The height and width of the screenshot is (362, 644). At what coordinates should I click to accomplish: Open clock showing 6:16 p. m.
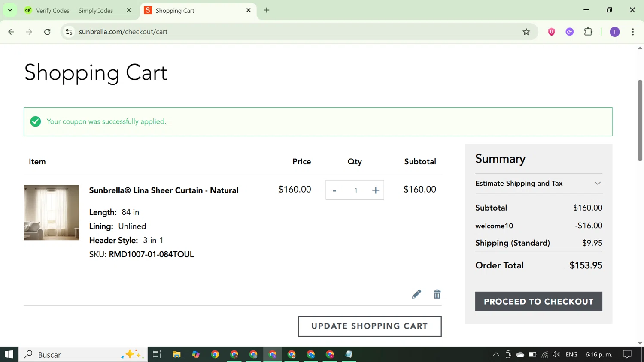pyautogui.click(x=599, y=354)
